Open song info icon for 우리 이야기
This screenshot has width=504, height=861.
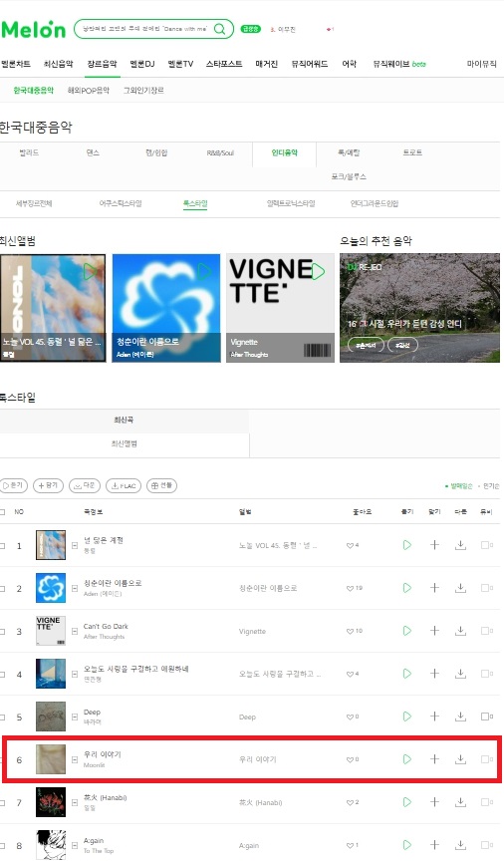(75, 760)
